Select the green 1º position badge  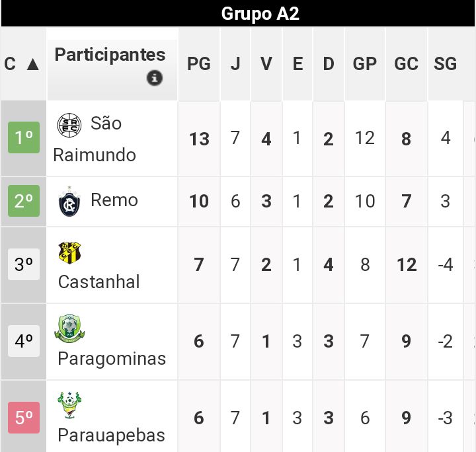pos(24,138)
